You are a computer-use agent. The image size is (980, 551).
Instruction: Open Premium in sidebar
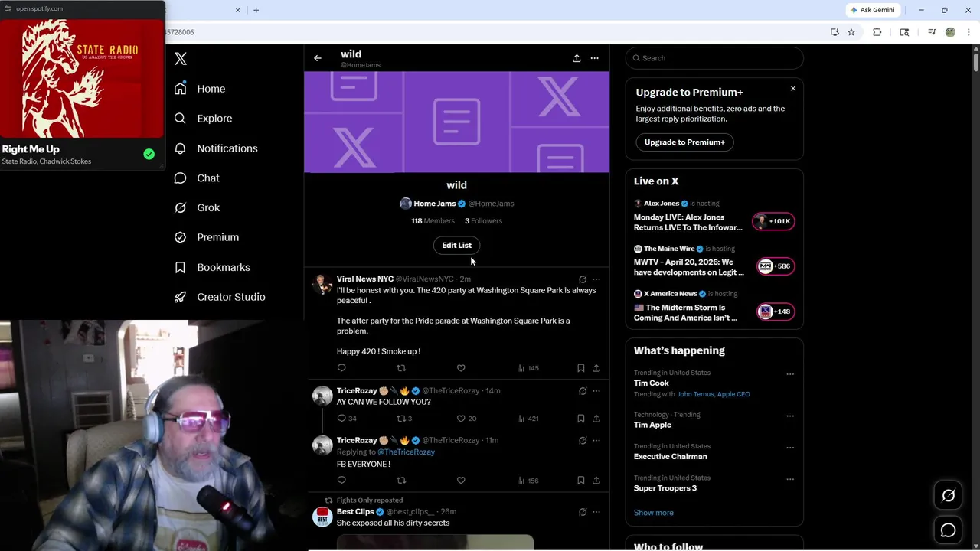point(207,237)
